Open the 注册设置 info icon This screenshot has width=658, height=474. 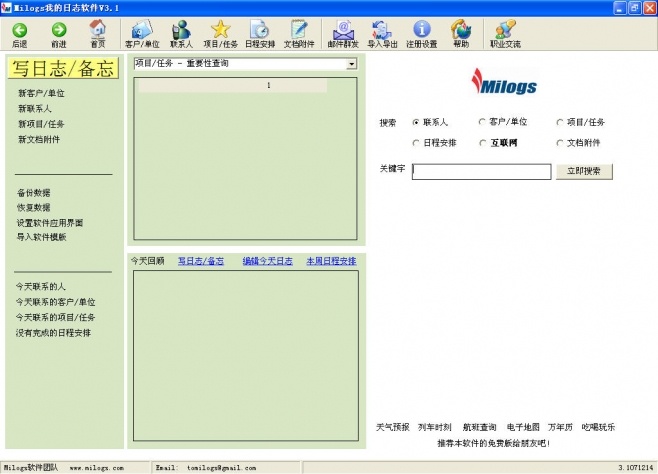(x=421, y=30)
